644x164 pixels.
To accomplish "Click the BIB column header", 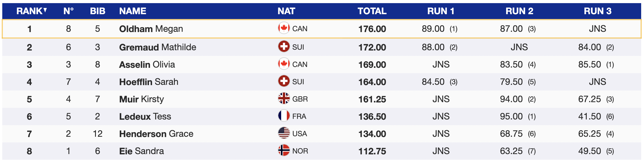I will point(98,11).
